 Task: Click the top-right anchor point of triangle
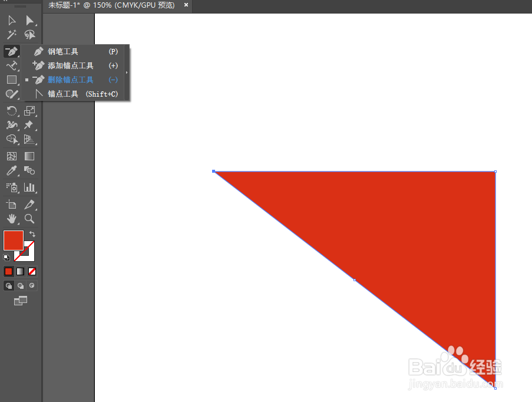[x=495, y=172]
